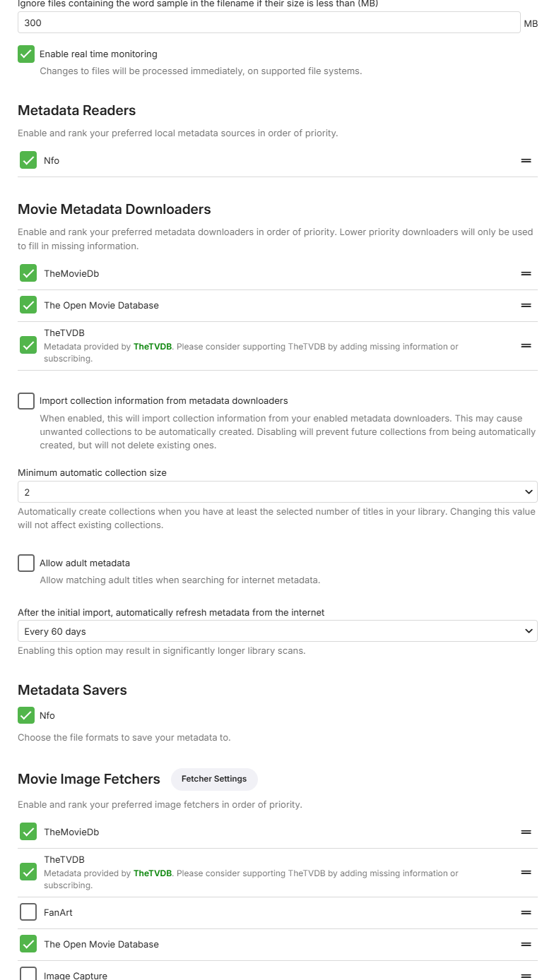The image size is (554, 980).
Task: Enable import collection information from metadata downloaders
Action: pos(26,401)
